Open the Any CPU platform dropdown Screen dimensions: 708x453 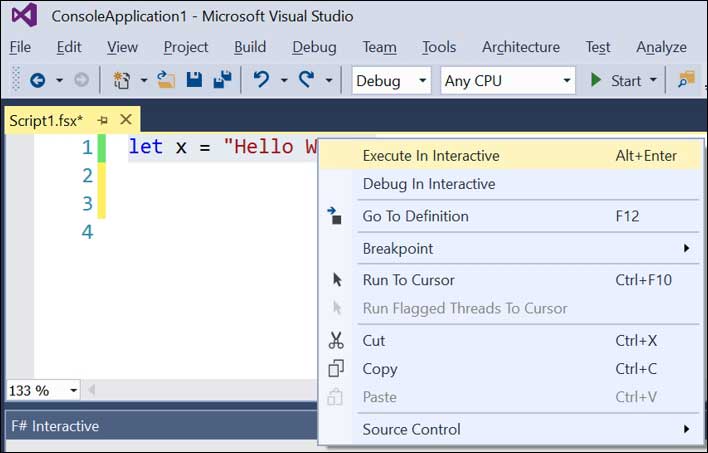click(508, 81)
